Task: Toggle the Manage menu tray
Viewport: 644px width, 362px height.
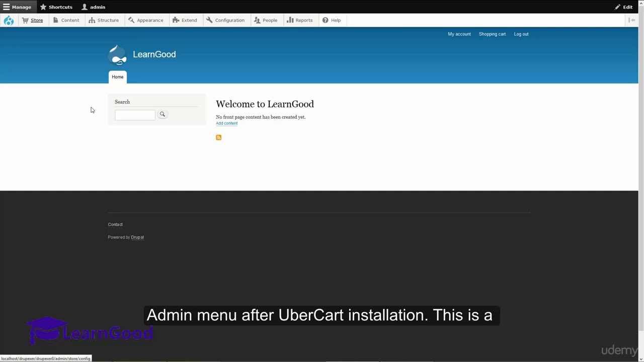Action: (x=17, y=7)
